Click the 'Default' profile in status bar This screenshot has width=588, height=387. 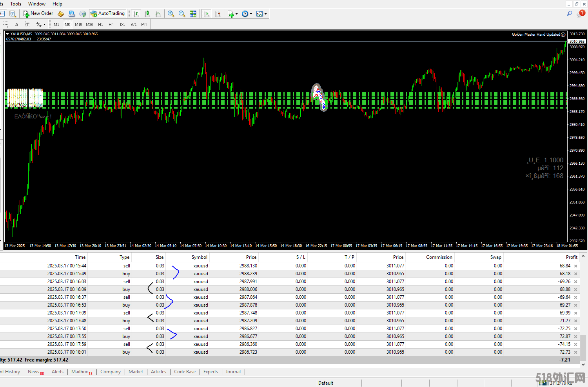pos(326,383)
